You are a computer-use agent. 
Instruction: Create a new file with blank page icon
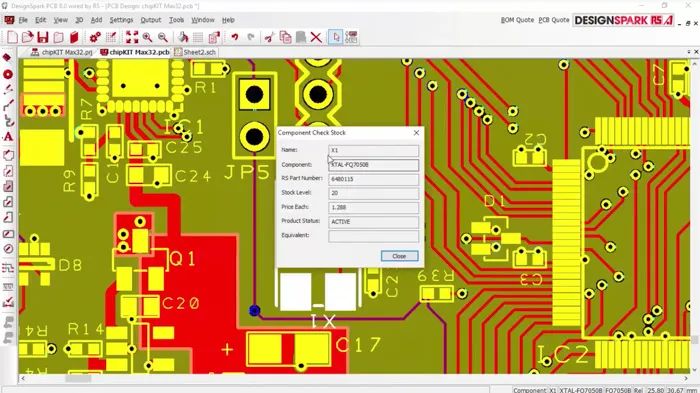click(x=12, y=37)
